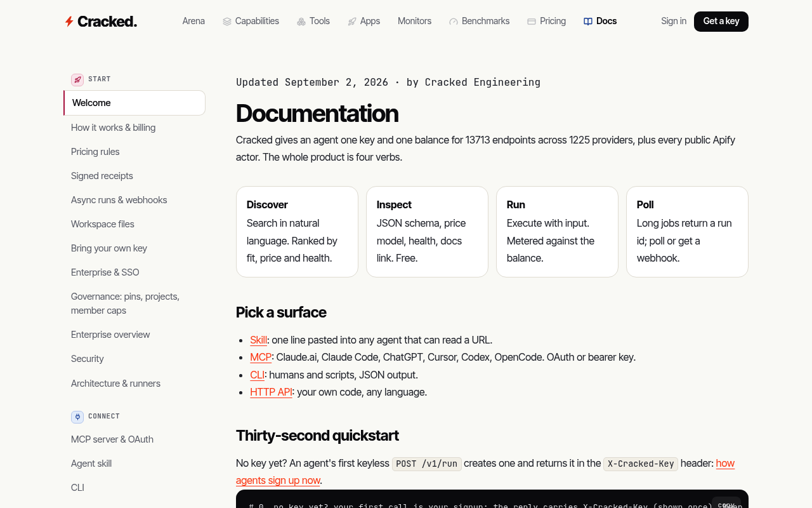Go to Capabilities page
The image size is (812, 508).
257,21
